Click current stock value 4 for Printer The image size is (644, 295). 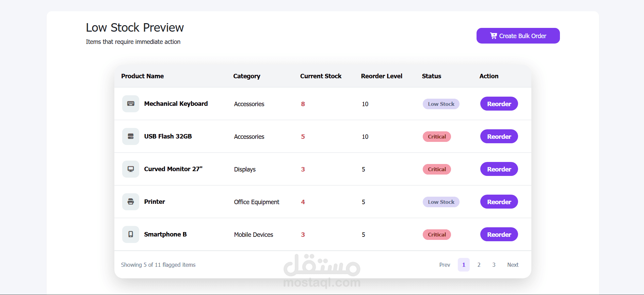tap(303, 202)
